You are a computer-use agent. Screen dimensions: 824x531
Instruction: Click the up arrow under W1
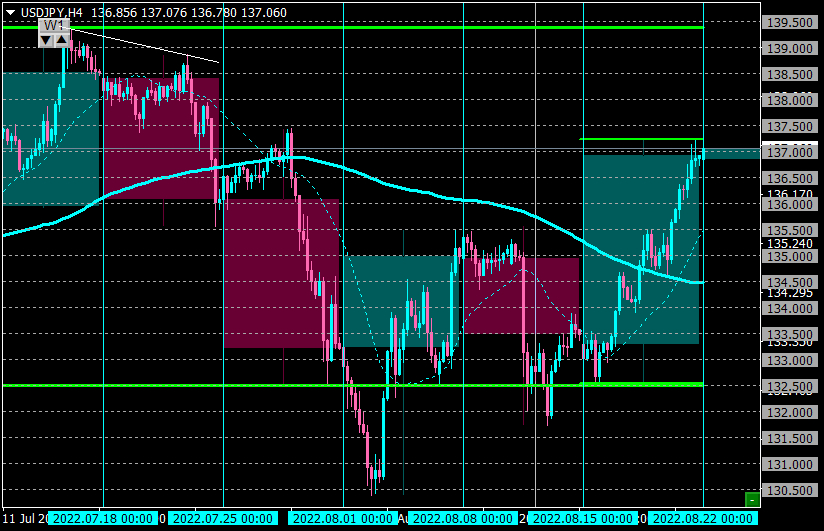[x=61, y=40]
